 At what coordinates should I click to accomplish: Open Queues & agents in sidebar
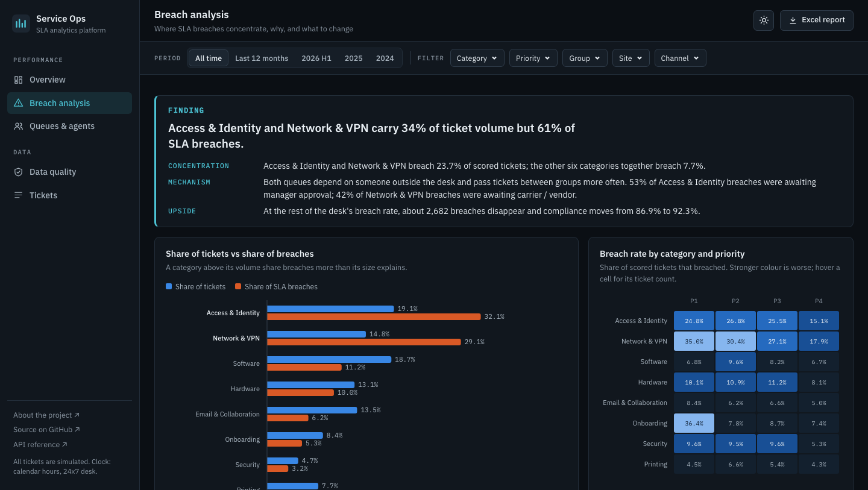click(x=69, y=126)
